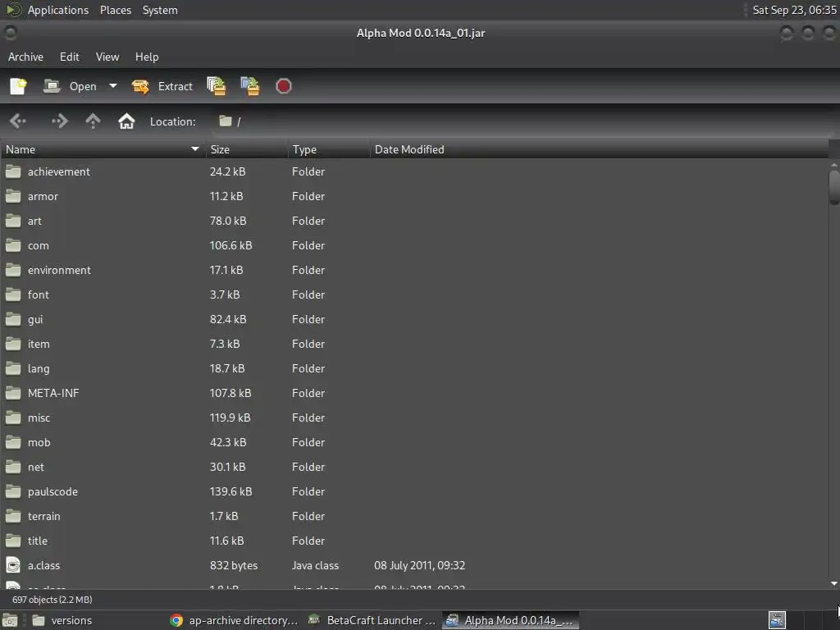840x630 pixels.
Task: Select the lang folder icon
Action: 13,368
